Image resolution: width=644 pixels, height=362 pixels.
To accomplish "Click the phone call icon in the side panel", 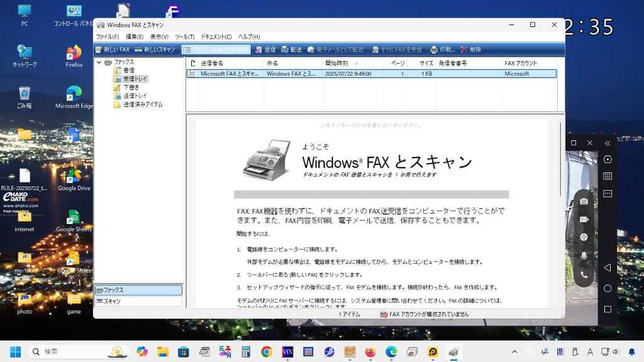I will click(584, 275).
